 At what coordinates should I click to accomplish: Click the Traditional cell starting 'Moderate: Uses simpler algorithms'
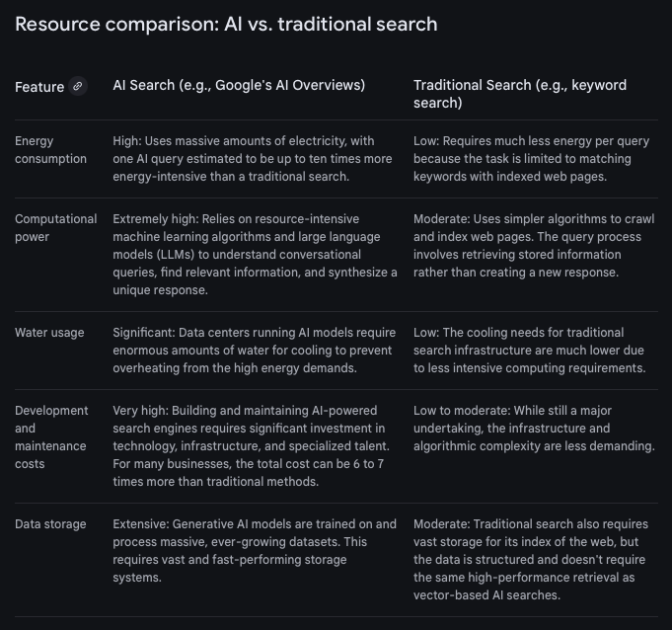527,246
